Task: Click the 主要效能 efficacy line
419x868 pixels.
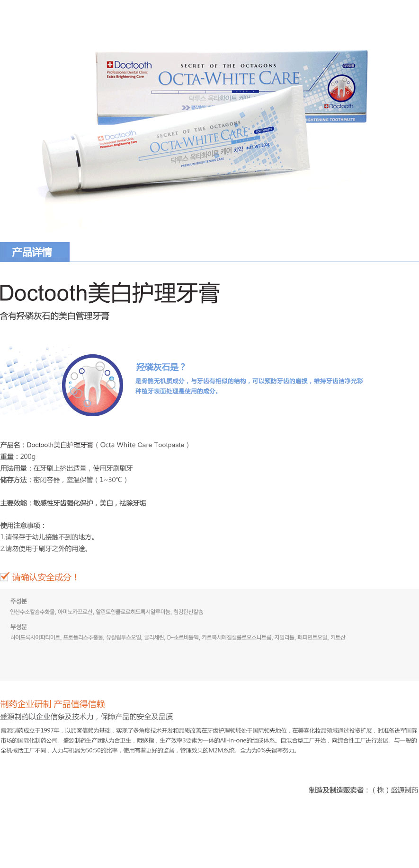Action: click(73, 503)
